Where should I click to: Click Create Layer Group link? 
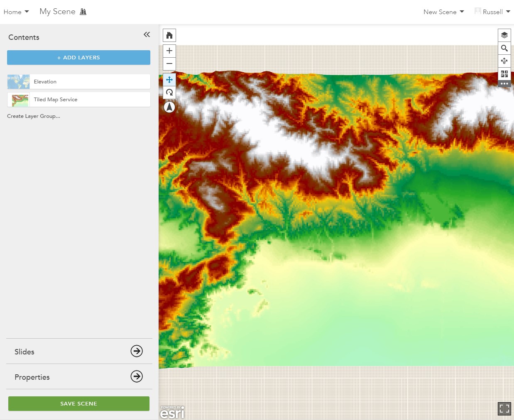coord(34,116)
